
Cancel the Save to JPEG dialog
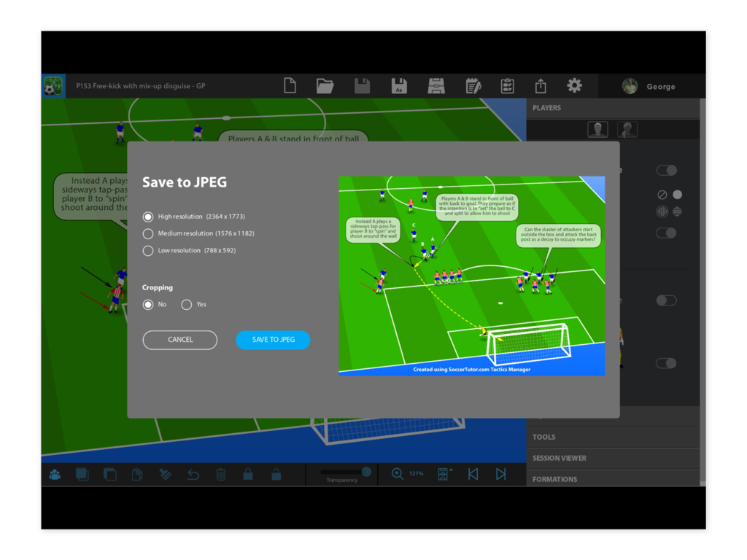179,340
